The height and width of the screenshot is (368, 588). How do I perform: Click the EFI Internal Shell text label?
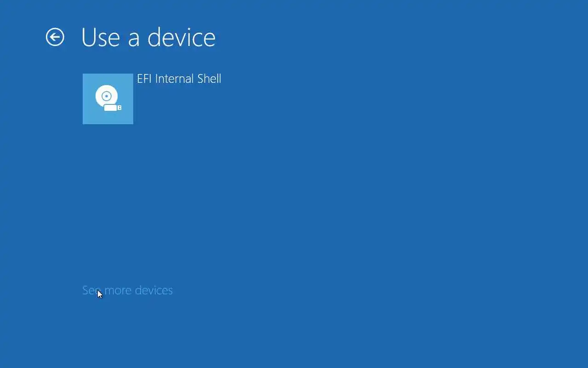coord(179,79)
